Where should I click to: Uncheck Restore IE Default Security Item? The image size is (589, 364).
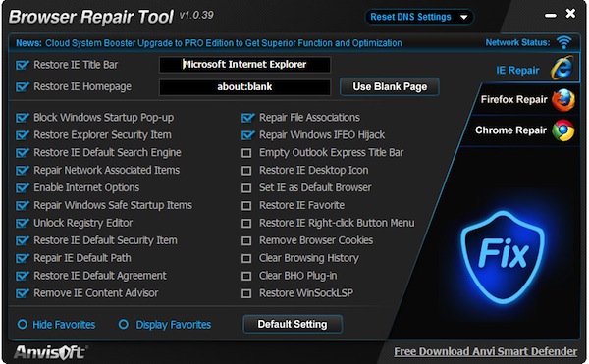[23, 240]
